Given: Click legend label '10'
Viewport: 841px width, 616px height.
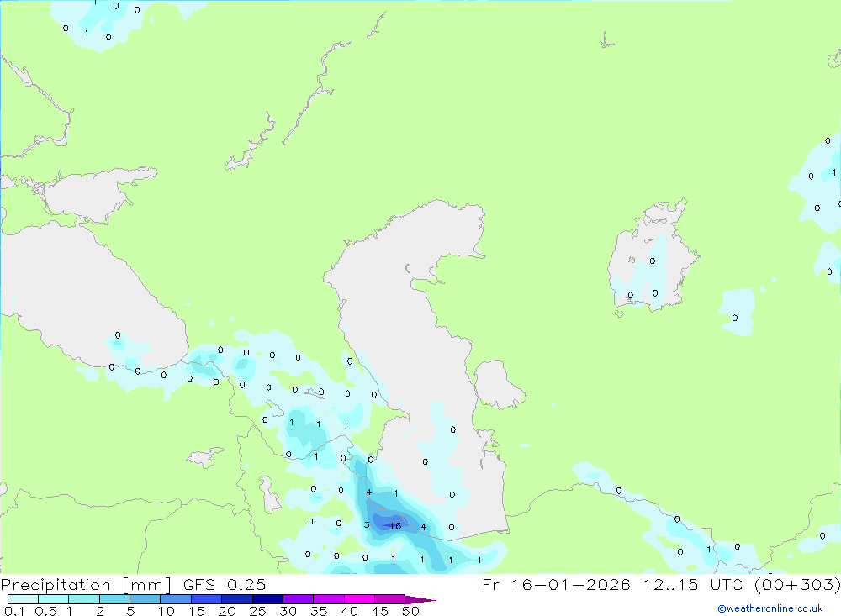Looking at the screenshot, I should click(167, 611).
